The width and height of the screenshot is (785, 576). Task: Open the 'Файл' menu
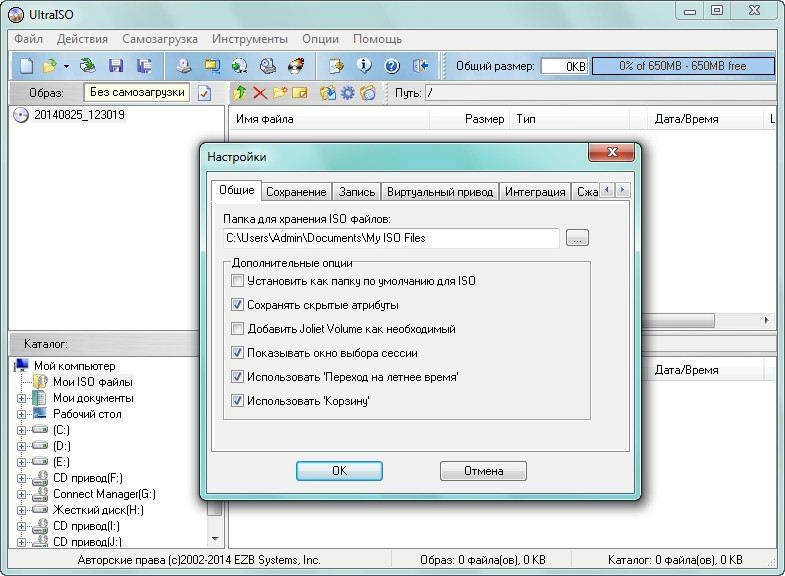pyautogui.click(x=28, y=39)
